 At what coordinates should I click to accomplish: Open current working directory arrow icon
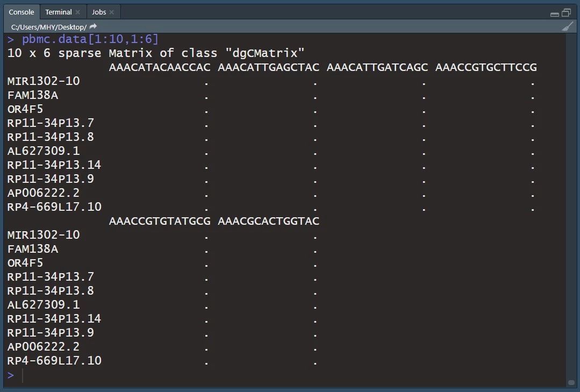93,26
